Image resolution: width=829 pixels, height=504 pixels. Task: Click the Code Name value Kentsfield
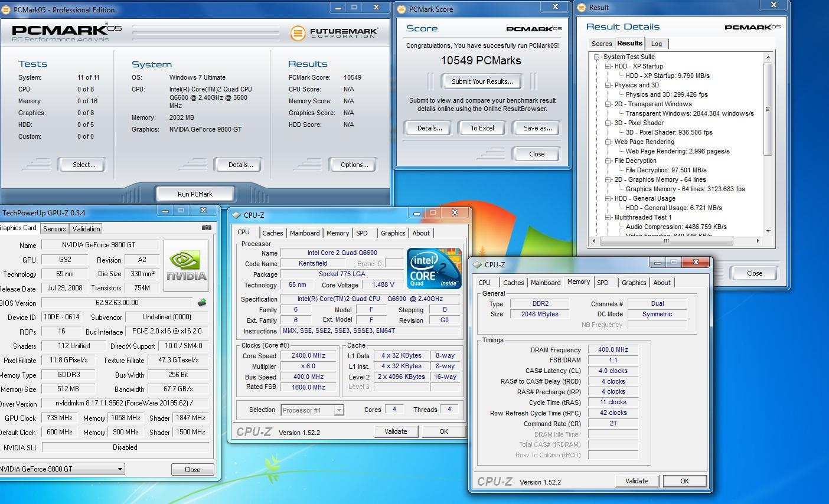pyautogui.click(x=313, y=264)
